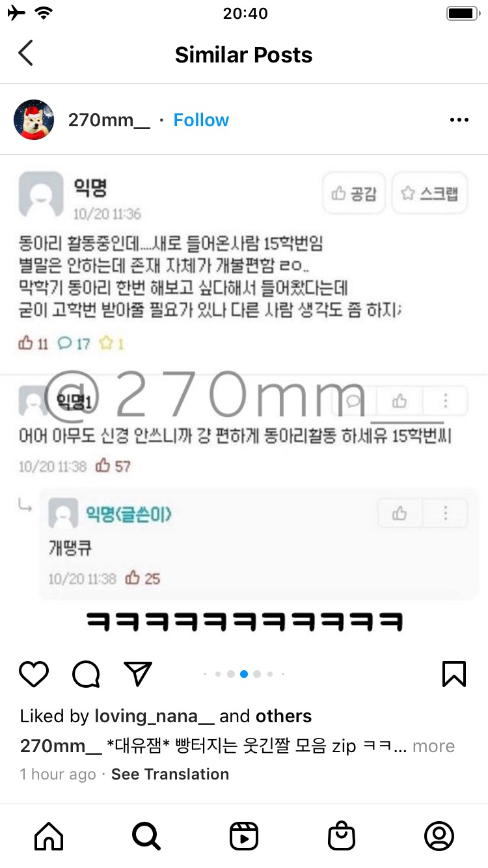Tap the Santa dog profile picture
This screenshot has height=868, width=488.
coord(34,120)
